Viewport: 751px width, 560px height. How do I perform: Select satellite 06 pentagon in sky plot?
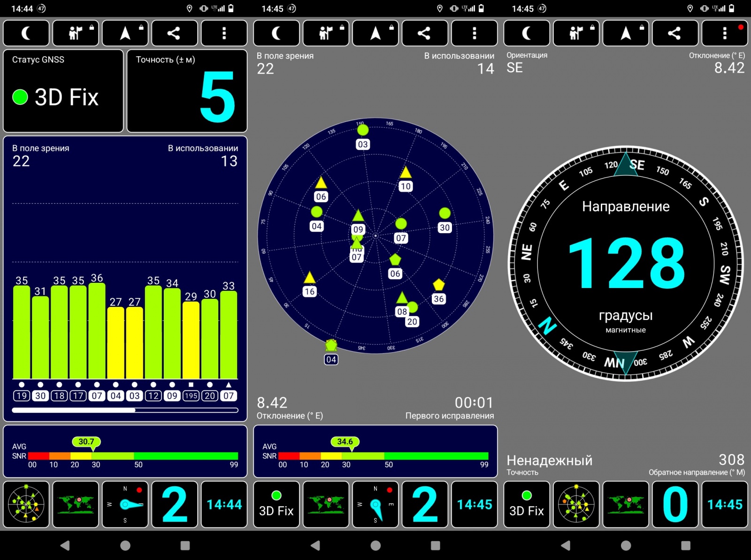395,266
